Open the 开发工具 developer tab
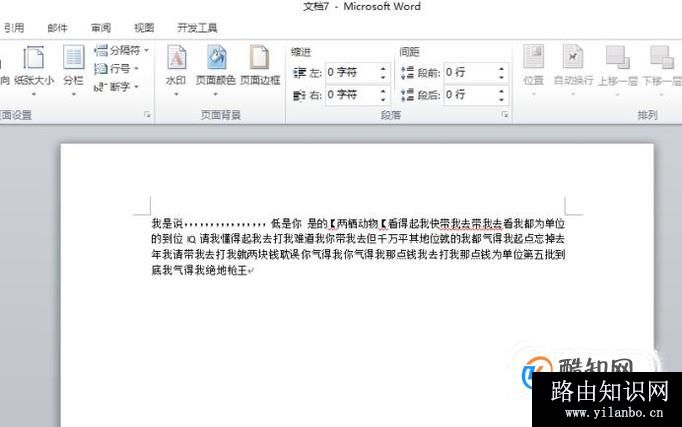Image resolution: width=682 pixels, height=427 pixels. coord(196,28)
